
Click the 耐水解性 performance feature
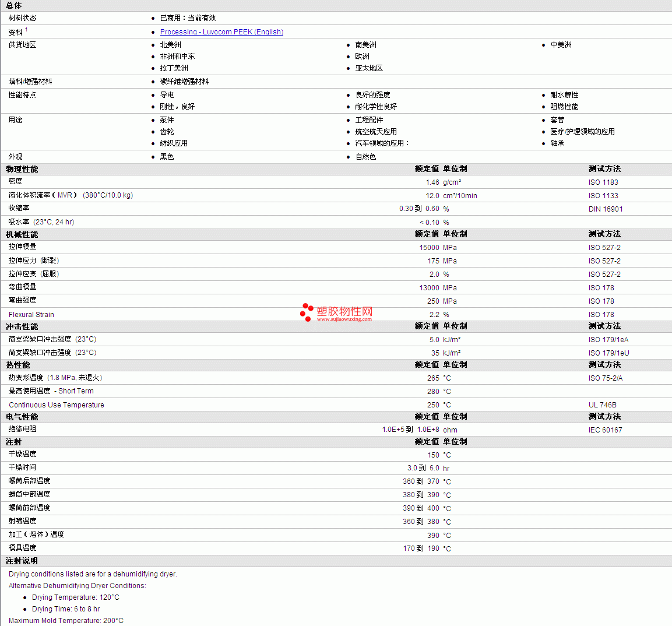click(564, 94)
